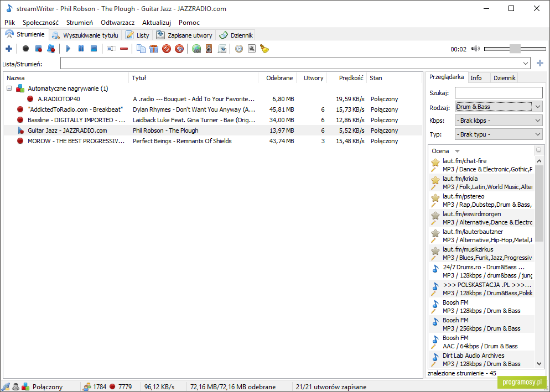Select "AddictedToRadio.com - Breakbeat" stream
The width and height of the screenshot is (550, 392).
pyautogui.click(x=212, y=109)
